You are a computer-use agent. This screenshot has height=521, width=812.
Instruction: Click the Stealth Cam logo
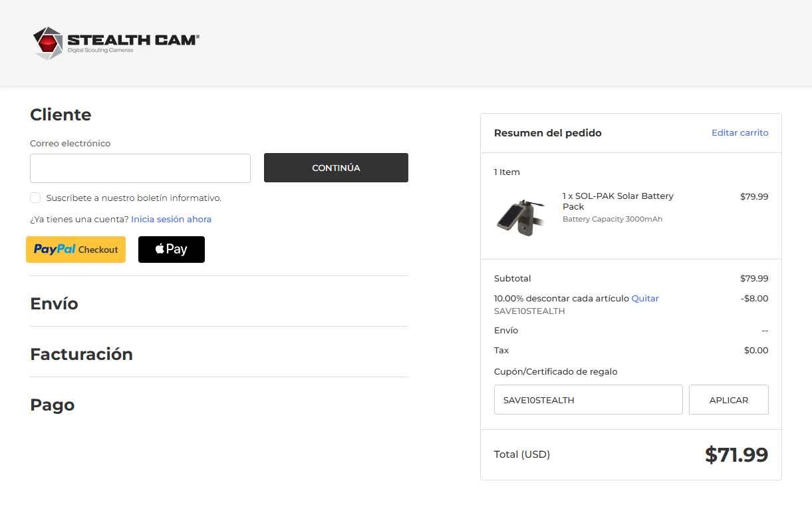(x=116, y=43)
